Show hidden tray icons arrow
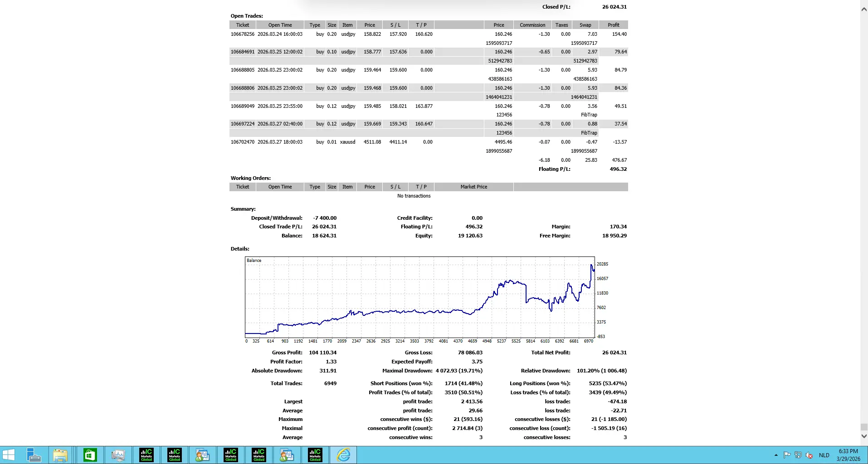Image resolution: width=868 pixels, height=464 pixels. [x=776, y=455]
